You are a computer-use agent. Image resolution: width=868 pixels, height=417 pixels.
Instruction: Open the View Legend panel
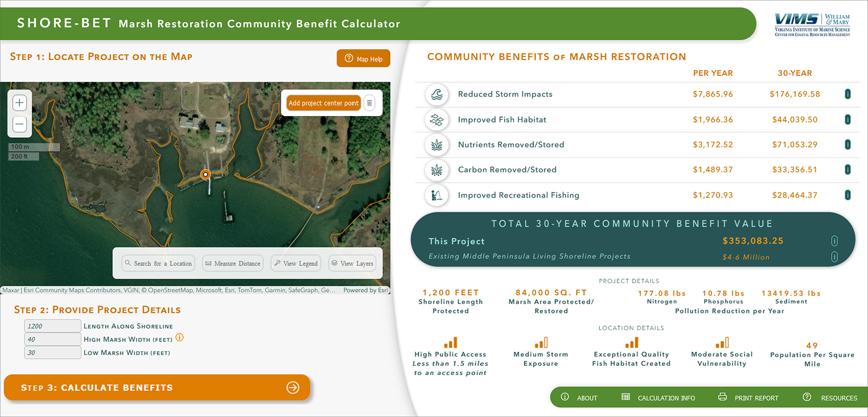(296, 263)
